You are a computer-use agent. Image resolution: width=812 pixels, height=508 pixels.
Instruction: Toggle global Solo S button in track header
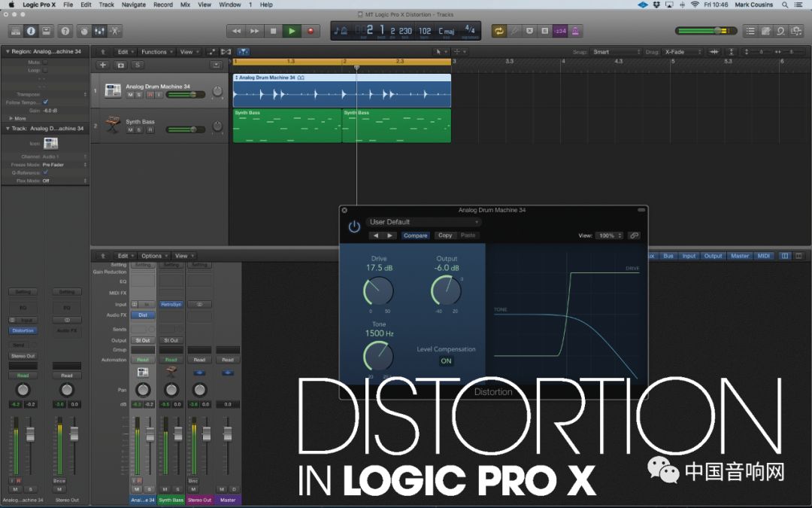[x=138, y=65]
